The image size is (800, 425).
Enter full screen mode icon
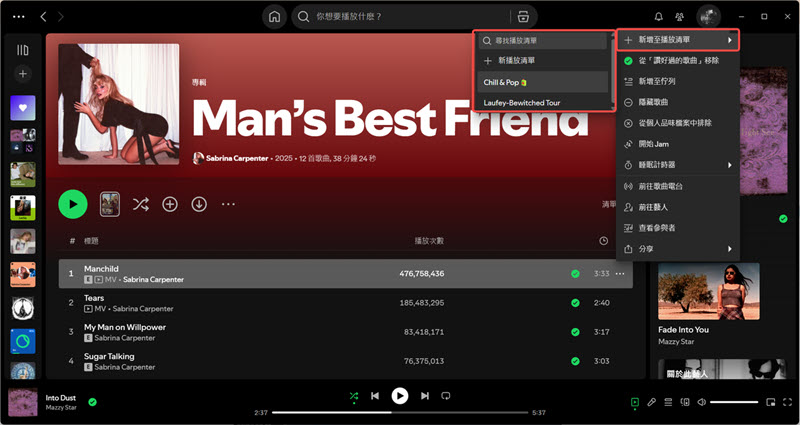click(x=787, y=402)
